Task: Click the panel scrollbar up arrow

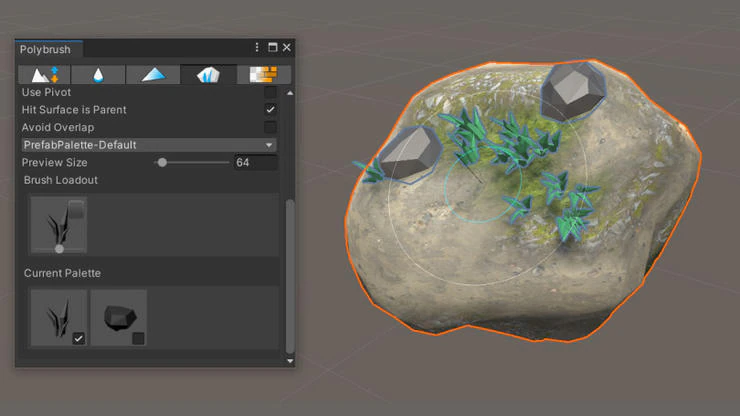Action: [x=290, y=93]
